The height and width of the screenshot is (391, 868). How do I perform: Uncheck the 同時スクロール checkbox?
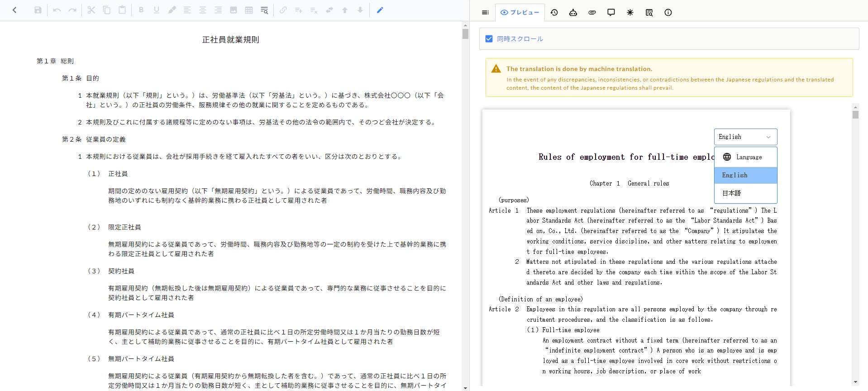click(x=489, y=39)
